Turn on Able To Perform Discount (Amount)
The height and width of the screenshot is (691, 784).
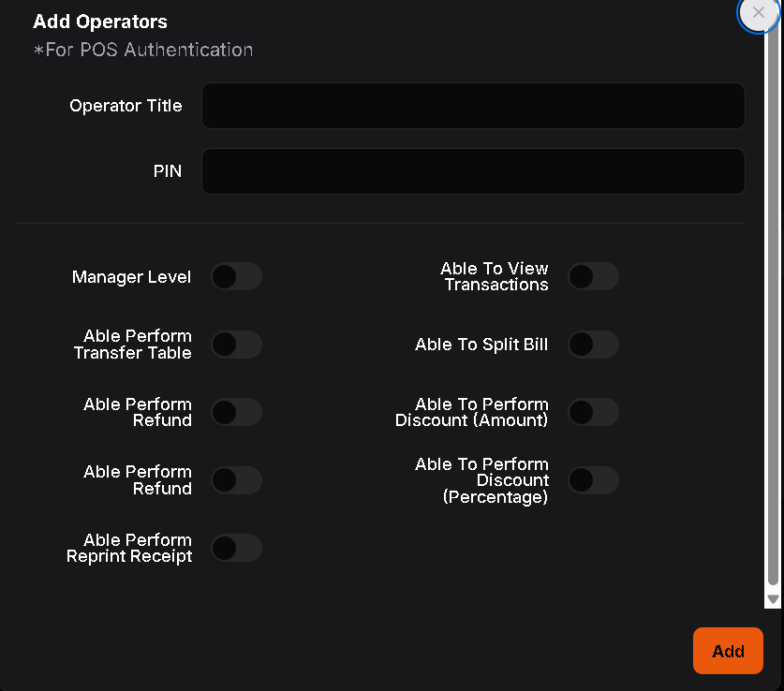(x=594, y=412)
